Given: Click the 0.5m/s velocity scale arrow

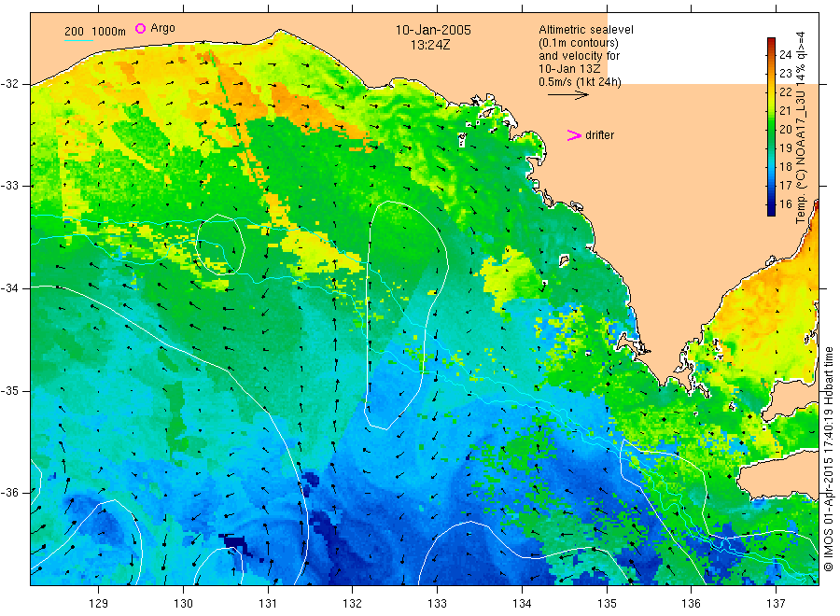Looking at the screenshot, I should coord(567,95).
